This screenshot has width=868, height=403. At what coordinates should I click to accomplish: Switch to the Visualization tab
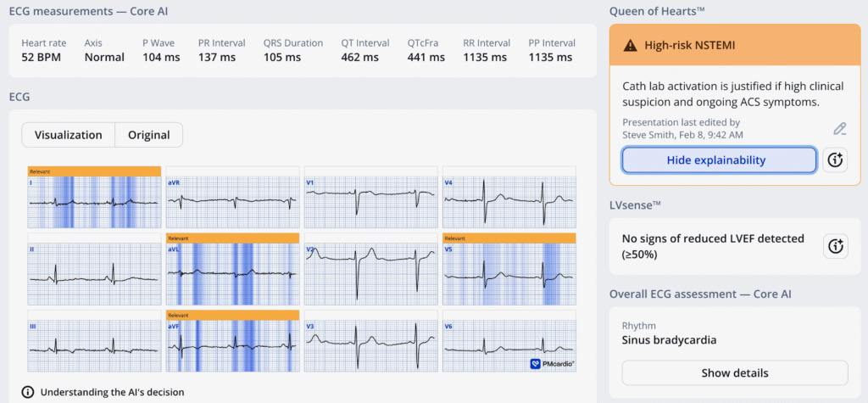[x=67, y=135]
